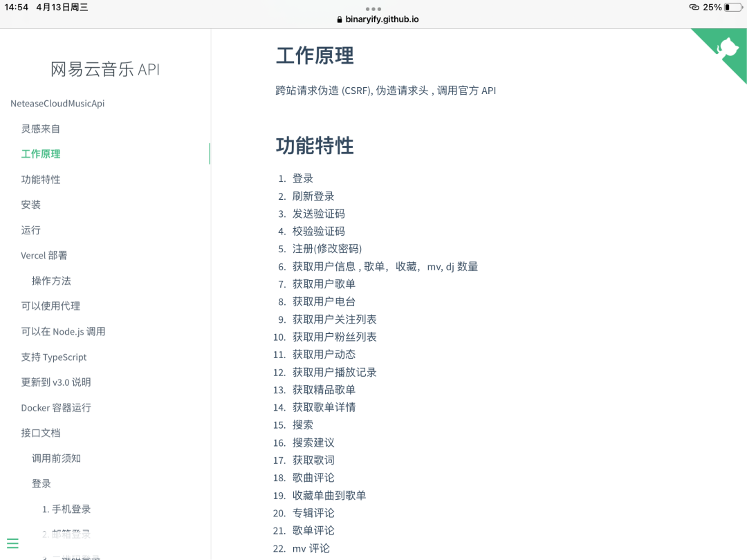Open the 运行 sidebar entry
Image resolution: width=747 pixels, height=560 pixels.
[x=31, y=230]
